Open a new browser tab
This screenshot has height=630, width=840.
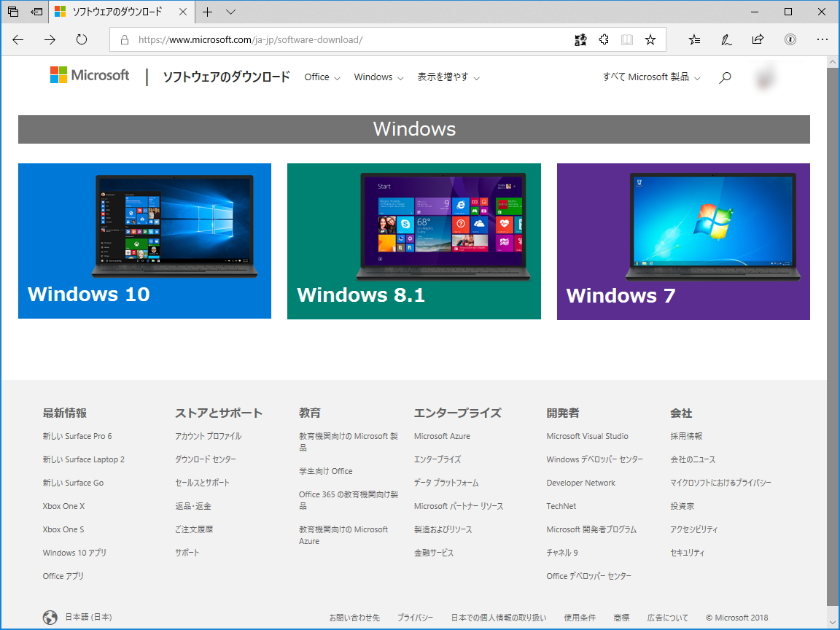click(x=209, y=12)
